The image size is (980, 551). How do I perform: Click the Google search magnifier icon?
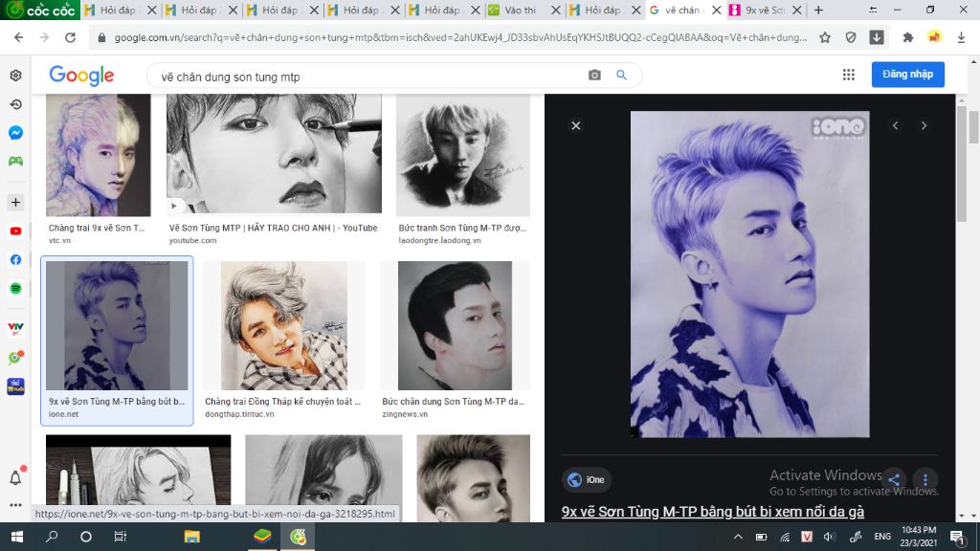(621, 75)
